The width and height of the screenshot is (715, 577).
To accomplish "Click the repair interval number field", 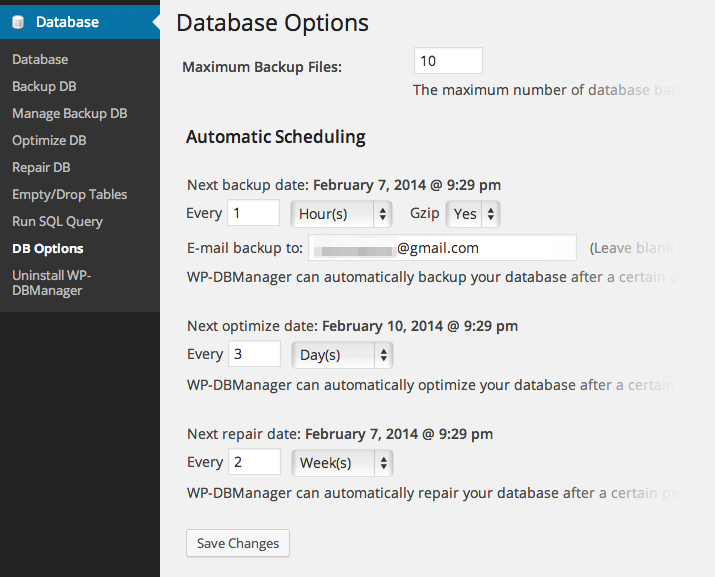I will point(254,462).
